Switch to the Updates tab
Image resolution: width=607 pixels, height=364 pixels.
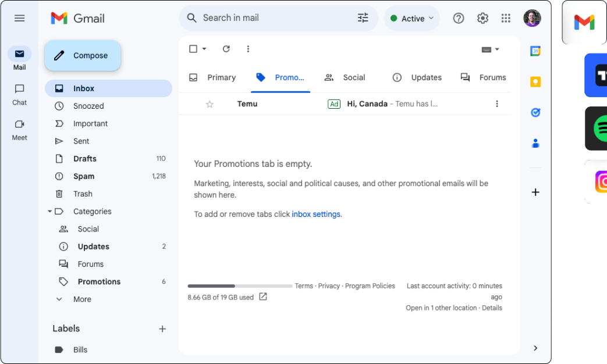pos(417,77)
